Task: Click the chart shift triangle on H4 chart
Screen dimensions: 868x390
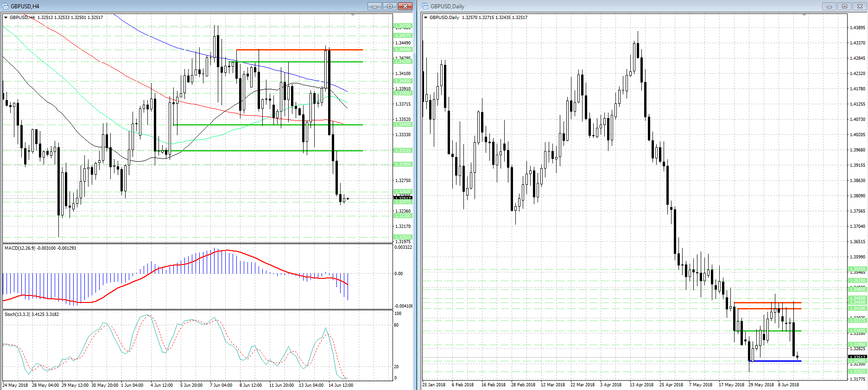Action: 353,15
